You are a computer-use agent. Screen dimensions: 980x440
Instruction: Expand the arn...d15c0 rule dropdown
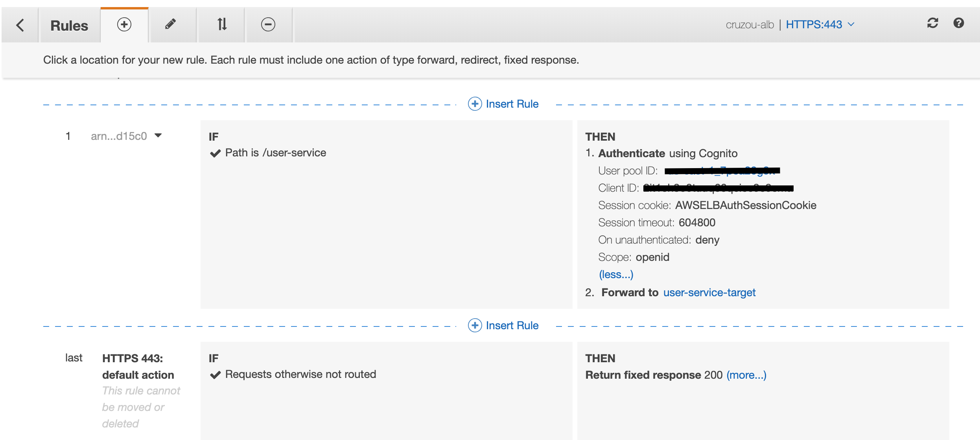[158, 135]
